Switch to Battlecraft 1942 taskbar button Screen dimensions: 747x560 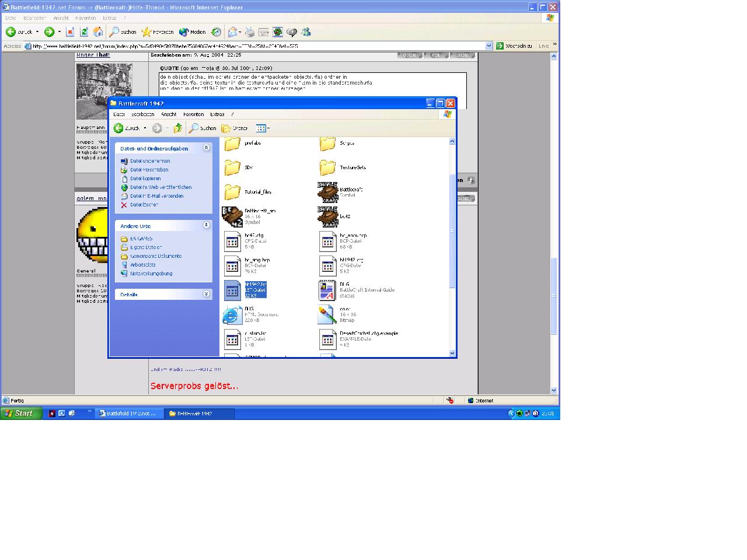click(200, 414)
